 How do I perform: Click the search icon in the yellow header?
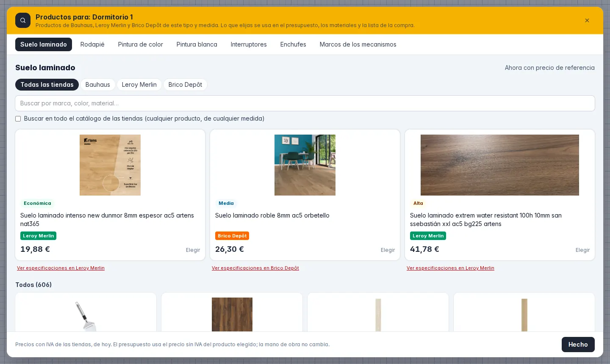point(23,20)
